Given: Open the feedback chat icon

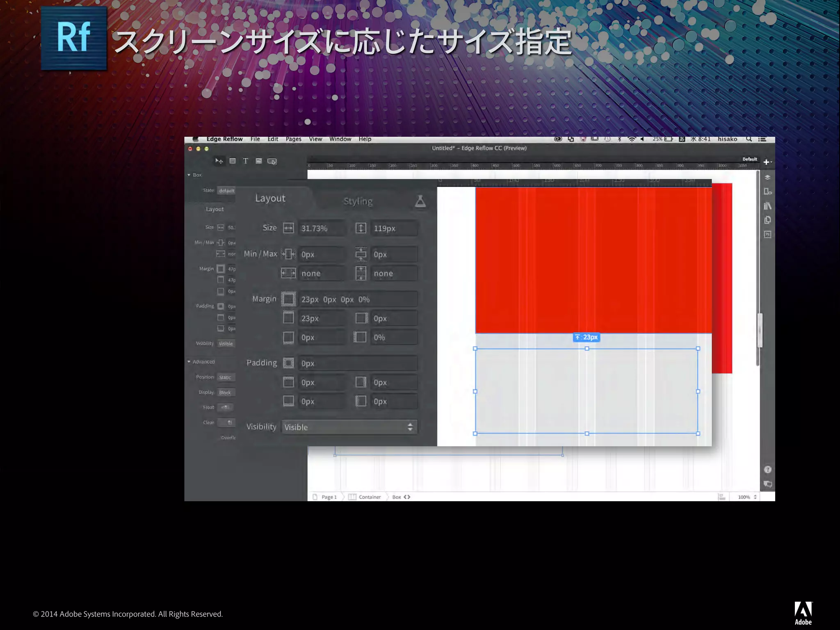Looking at the screenshot, I should click(x=767, y=484).
